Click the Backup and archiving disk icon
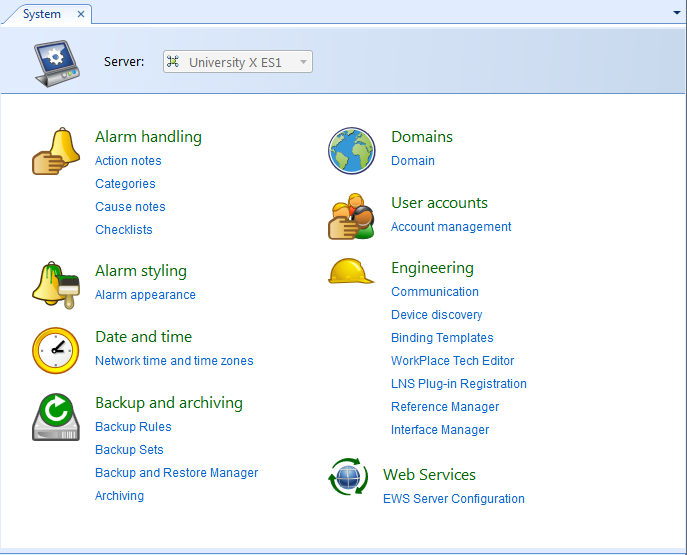 click(x=56, y=417)
